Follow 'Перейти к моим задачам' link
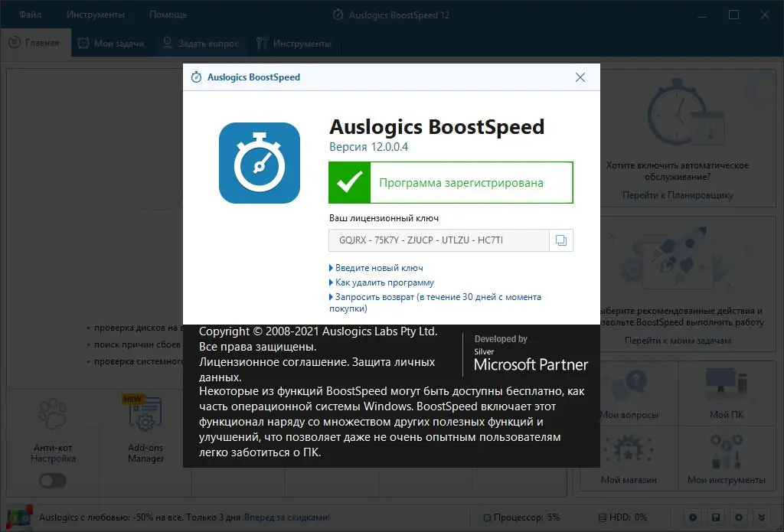784x532 pixels. click(x=678, y=341)
